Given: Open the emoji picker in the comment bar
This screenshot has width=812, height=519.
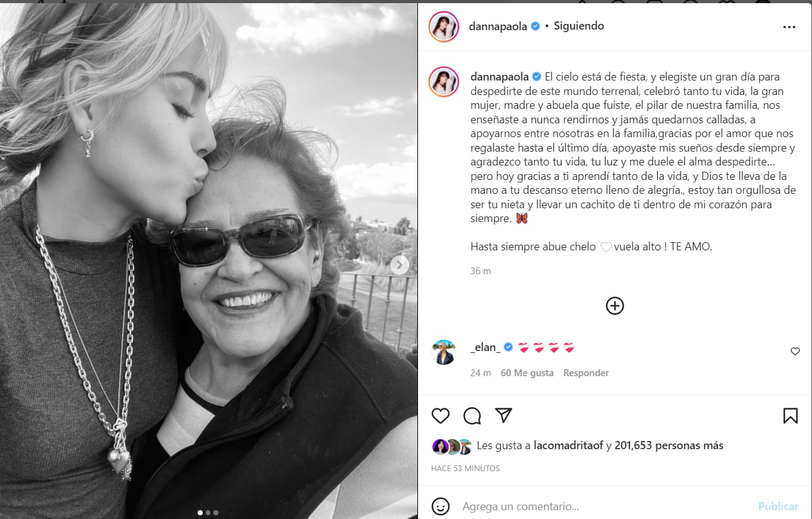Looking at the screenshot, I should pyautogui.click(x=441, y=506).
